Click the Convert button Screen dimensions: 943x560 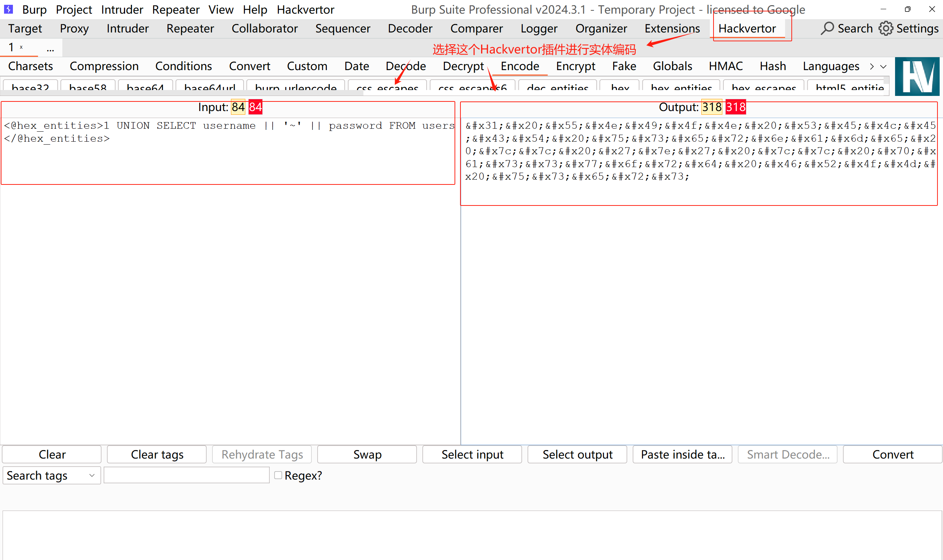click(892, 454)
